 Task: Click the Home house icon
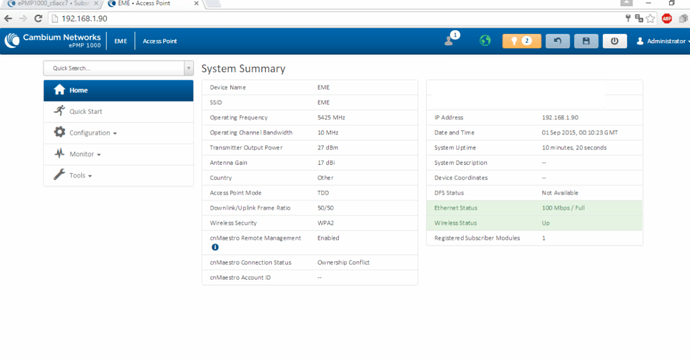tap(59, 89)
